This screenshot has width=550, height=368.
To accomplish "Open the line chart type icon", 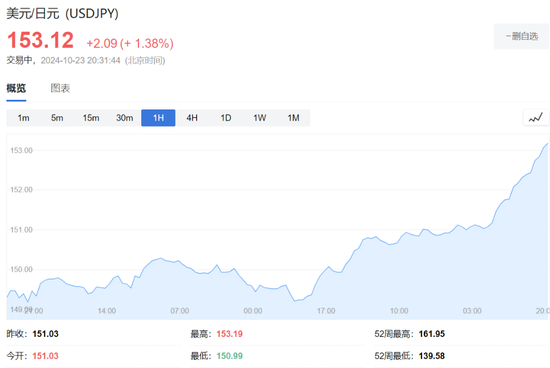I will click(x=536, y=118).
